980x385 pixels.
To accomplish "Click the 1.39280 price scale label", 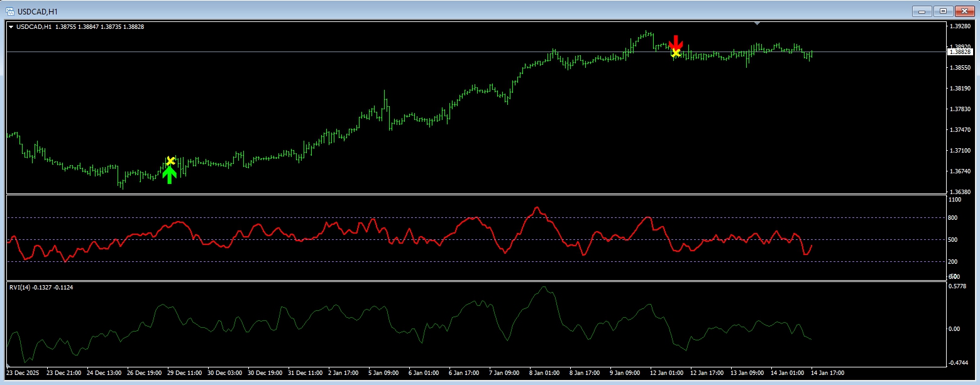I will 962,26.
